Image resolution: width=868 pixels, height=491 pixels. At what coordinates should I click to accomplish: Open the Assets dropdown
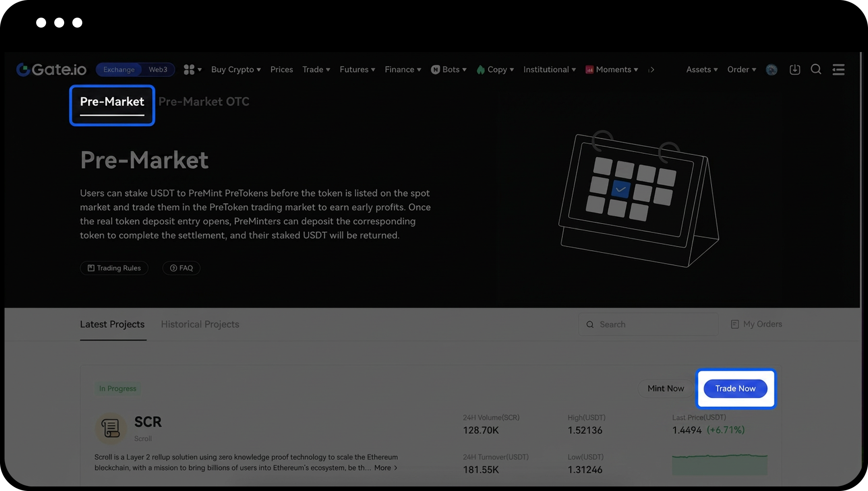[x=702, y=69]
